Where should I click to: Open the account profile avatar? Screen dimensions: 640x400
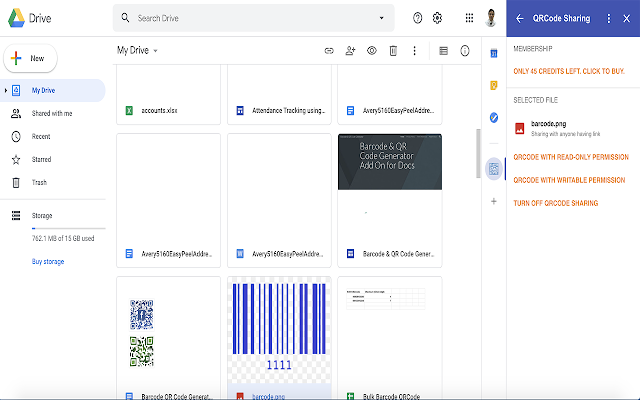[x=491, y=18]
